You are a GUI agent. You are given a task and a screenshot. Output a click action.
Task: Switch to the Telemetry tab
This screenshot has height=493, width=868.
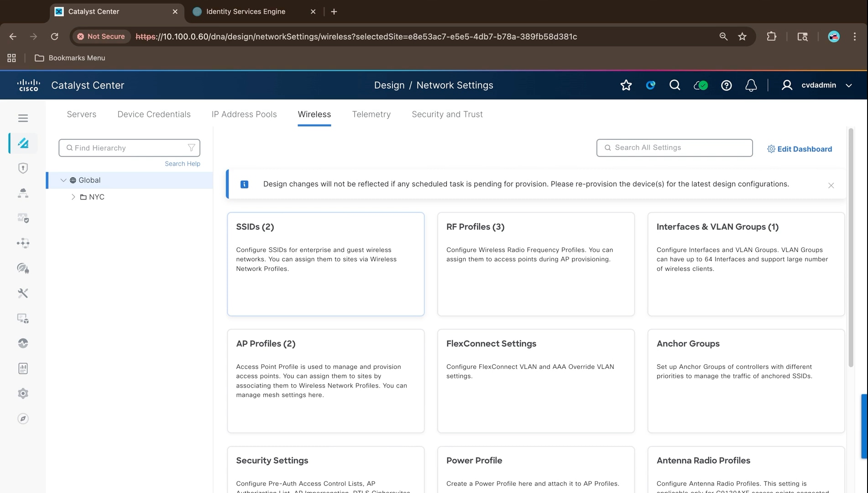[x=371, y=115]
